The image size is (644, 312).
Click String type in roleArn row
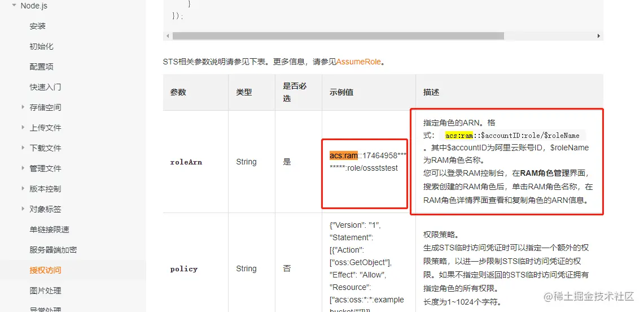coord(246,162)
